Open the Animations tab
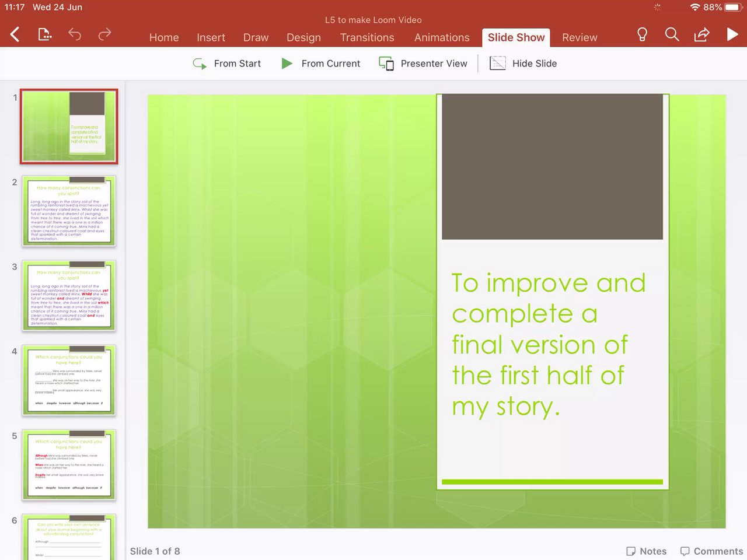The width and height of the screenshot is (747, 560). tap(442, 37)
